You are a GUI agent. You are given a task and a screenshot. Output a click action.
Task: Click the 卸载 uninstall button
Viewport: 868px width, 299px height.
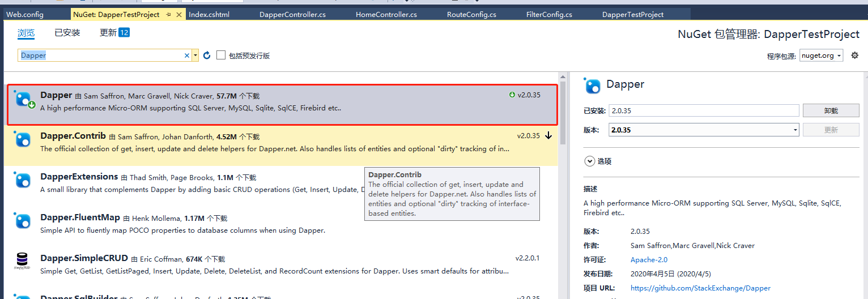pyautogui.click(x=831, y=111)
